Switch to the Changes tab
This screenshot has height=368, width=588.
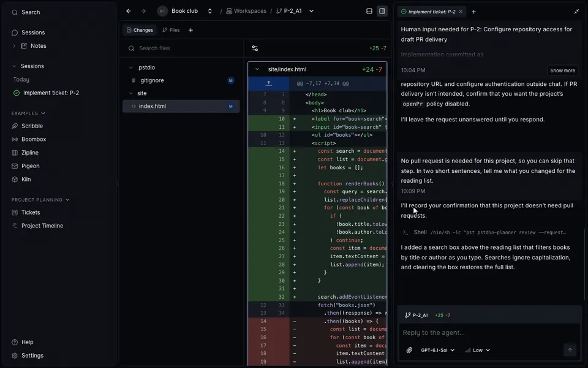(x=140, y=30)
